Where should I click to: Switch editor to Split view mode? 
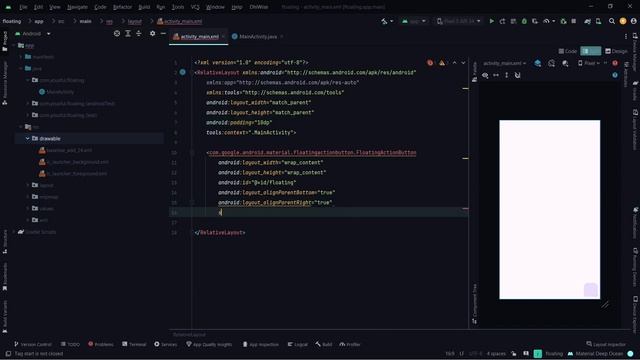(x=590, y=51)
